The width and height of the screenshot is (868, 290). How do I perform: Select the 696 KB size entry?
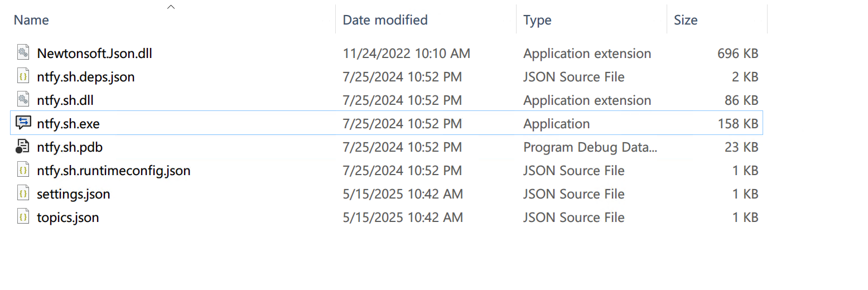point(737,54)
